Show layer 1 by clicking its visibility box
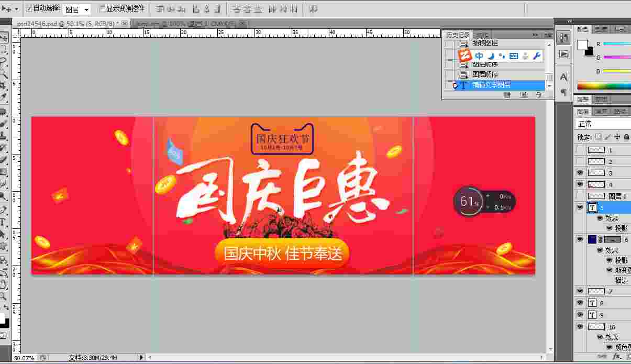The width and height of the screenshot is (631, 364). (x=580, y=150)
